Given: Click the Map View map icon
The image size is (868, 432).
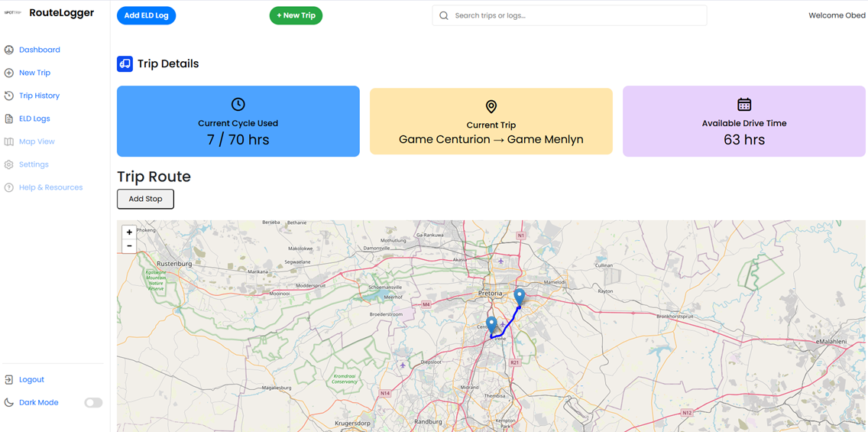Looking at the screenshot, I should [x=9, y=141].
